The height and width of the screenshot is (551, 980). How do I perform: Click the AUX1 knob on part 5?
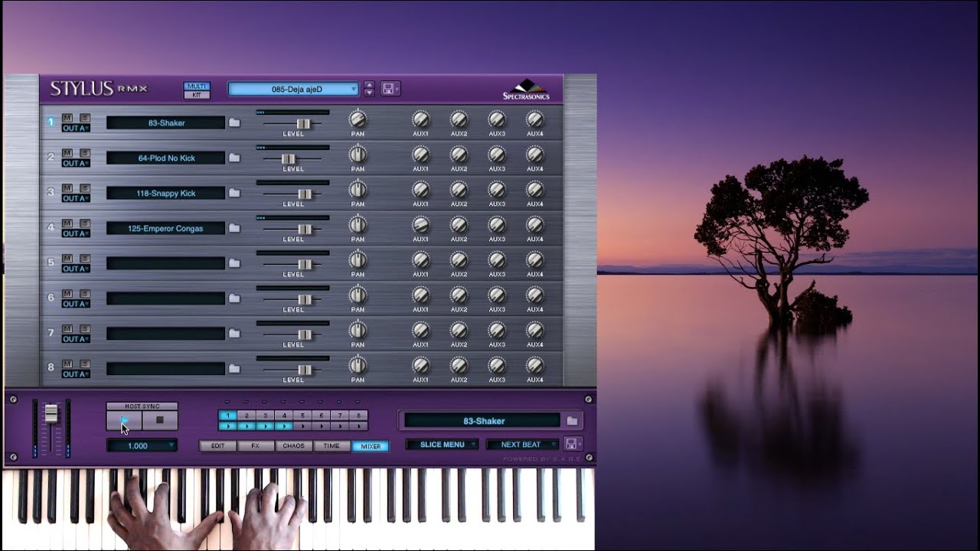[420, 260]
